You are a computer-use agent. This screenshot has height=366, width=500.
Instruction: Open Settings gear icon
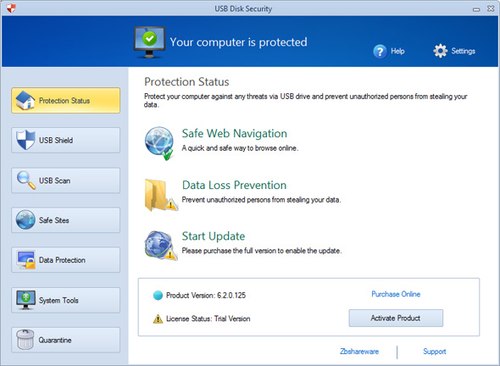click(x=440, y=51)
